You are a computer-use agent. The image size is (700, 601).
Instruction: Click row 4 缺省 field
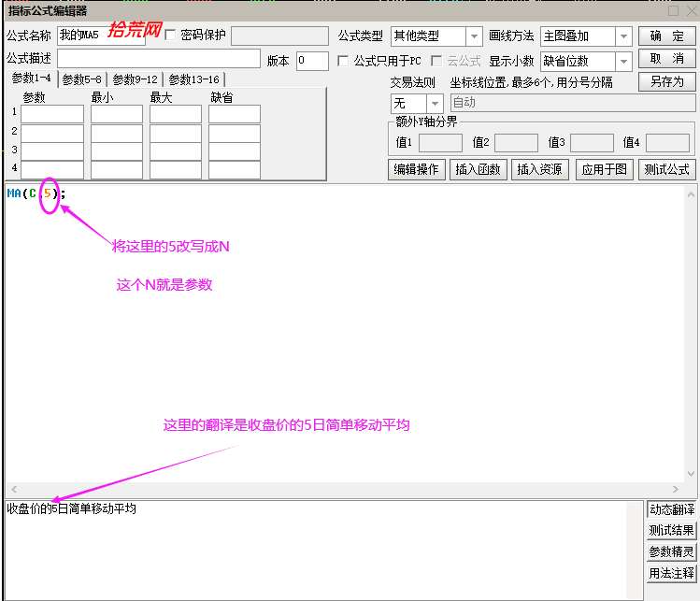(235, 170)
